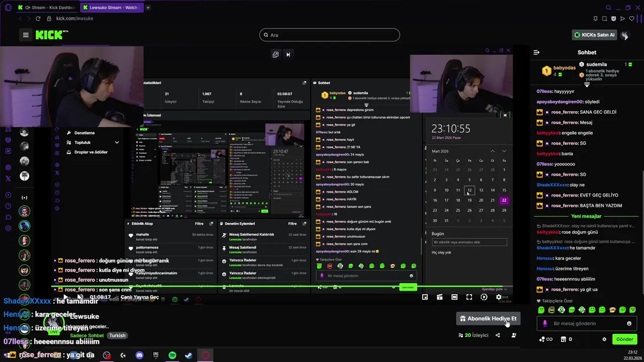This screenshot has height=362, width=644.
Task: Buy KICKs with KICKs Satın Al
Action: (x=594, y=35)
